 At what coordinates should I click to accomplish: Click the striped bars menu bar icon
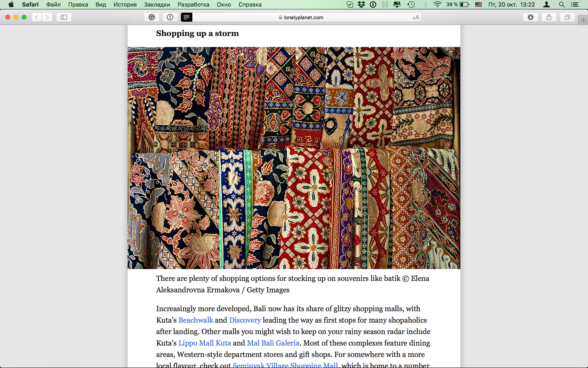[385, 5]
